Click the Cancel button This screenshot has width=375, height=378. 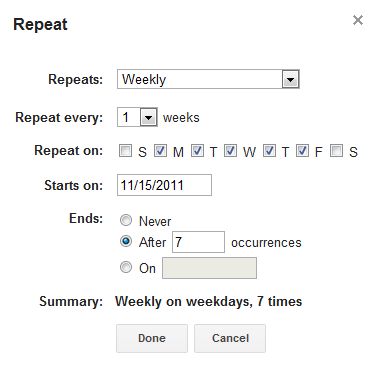tap(230, 338)
